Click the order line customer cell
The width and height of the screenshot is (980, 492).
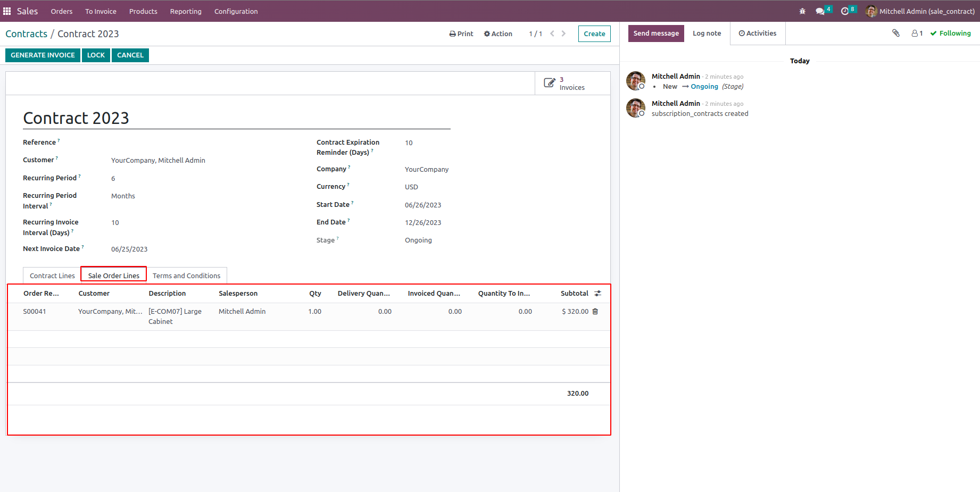tap(110, 312)
